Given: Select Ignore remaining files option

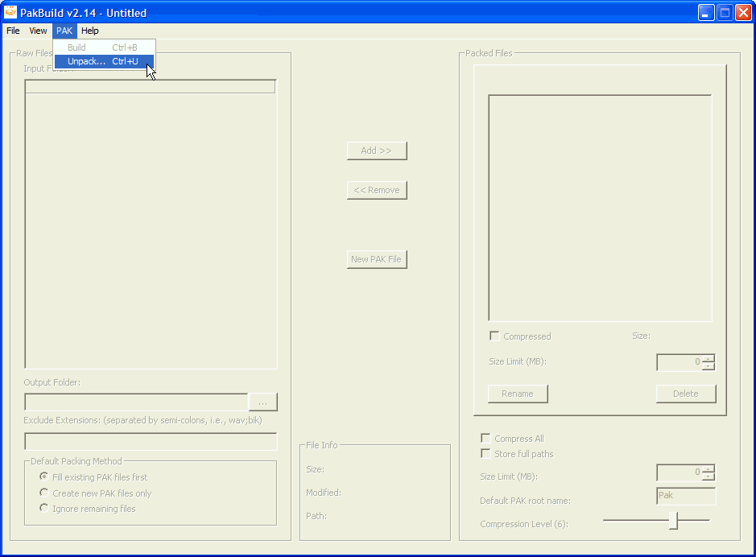Looking at the screenshot, I should [44, 508].
